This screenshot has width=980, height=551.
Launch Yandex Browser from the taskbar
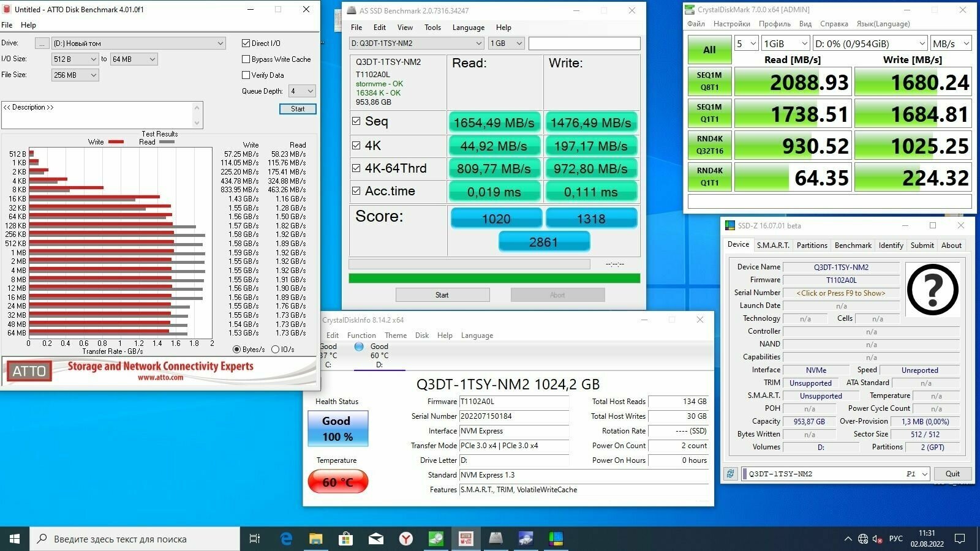(405, 539)
